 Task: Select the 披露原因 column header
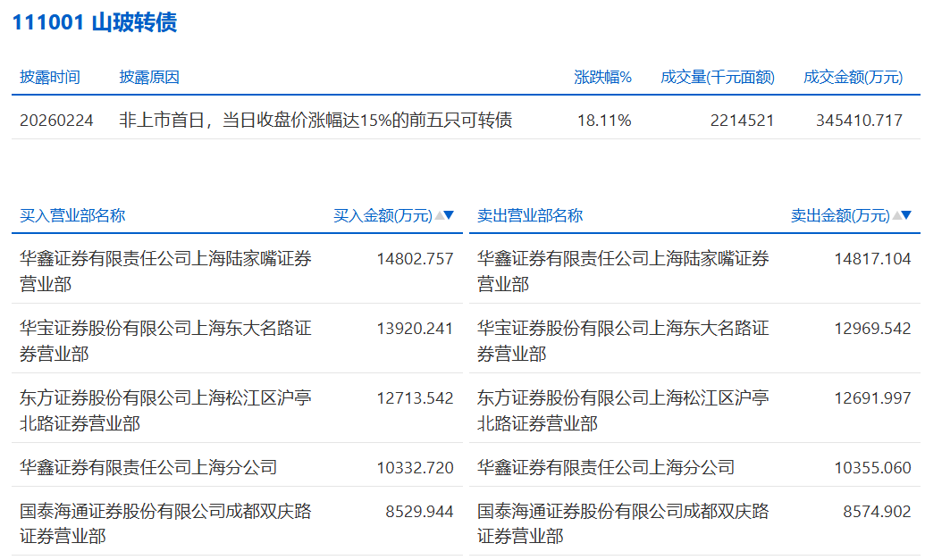pos(149,77)
